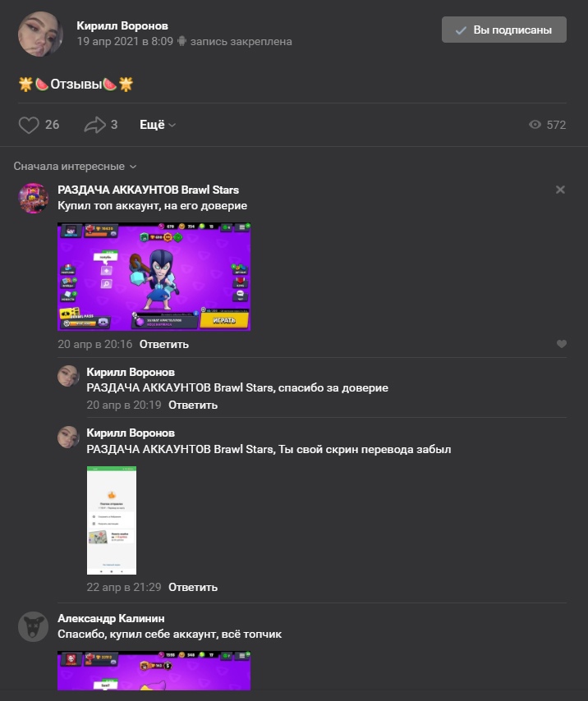Open the post date 19 апр 2021 link
Image resolution: width=588 pixels, height=701 pixels.
click(x=125, y=42)
